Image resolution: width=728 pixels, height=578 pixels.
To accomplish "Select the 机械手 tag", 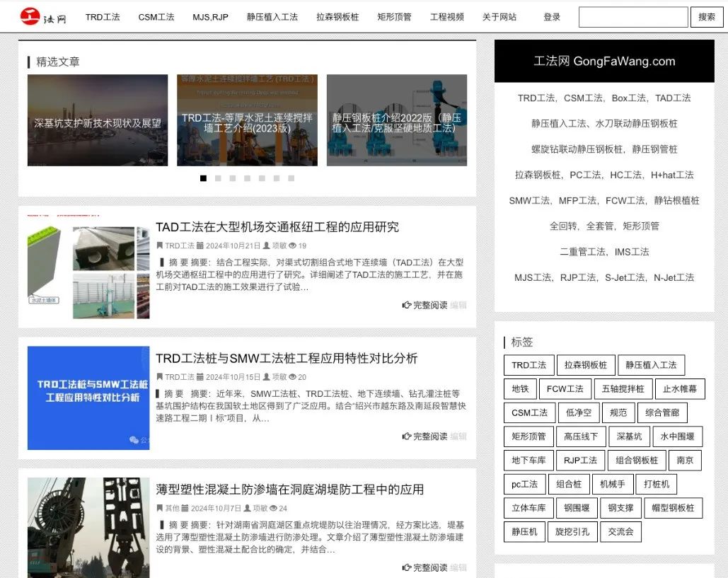I will tap(613, 484).
